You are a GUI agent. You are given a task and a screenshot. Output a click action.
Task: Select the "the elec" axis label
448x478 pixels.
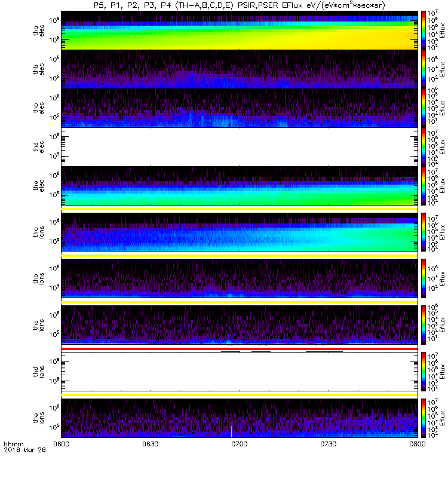(x=38, y=185)
